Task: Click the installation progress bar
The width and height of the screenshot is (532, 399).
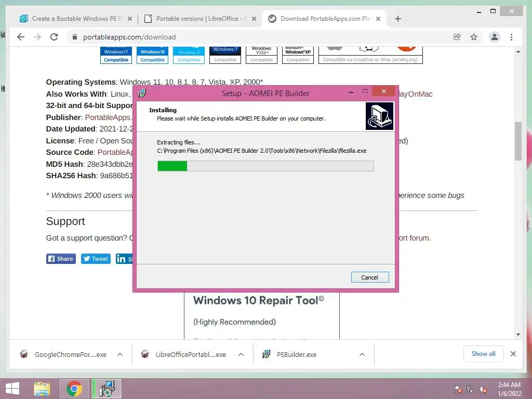Action: pyautogui.click(x=265, y=166)
